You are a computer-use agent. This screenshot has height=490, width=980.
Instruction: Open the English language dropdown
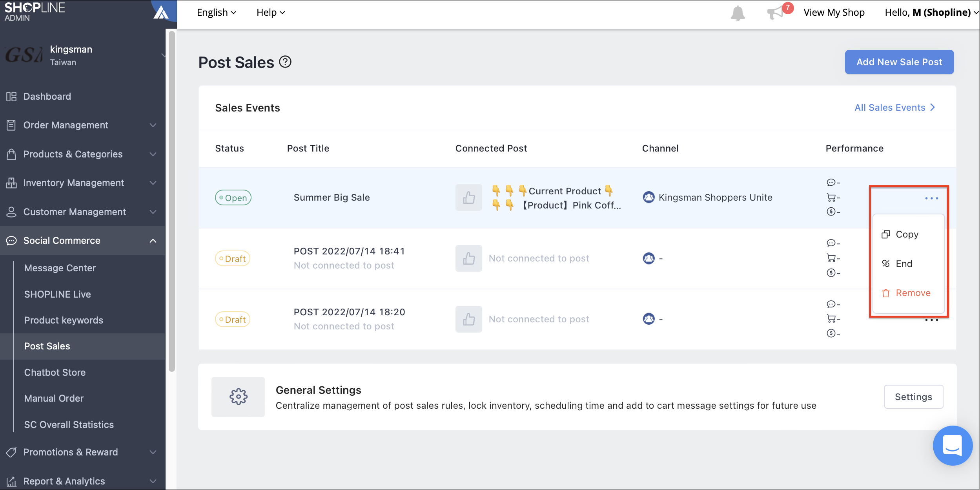point(217,13)
